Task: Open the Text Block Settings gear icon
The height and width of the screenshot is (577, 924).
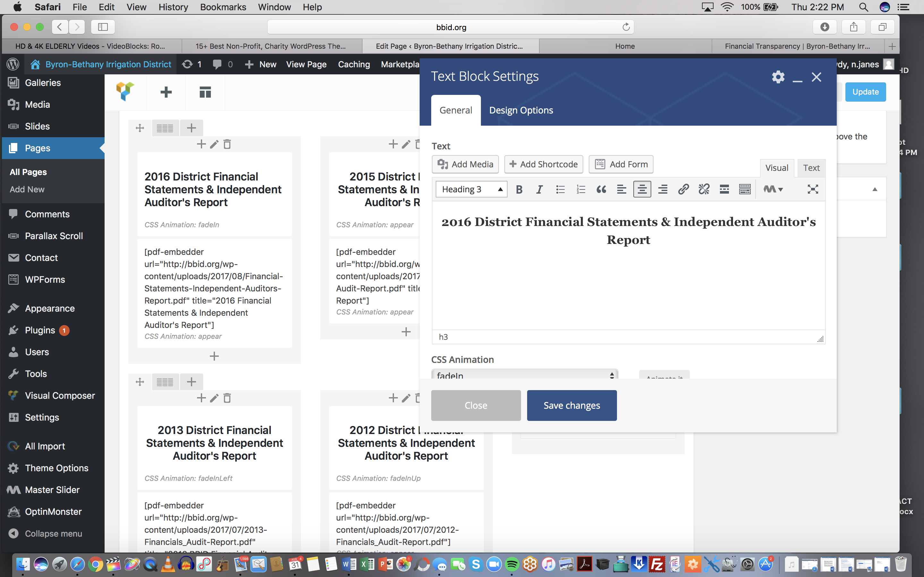Action: (x=778, y=77)
